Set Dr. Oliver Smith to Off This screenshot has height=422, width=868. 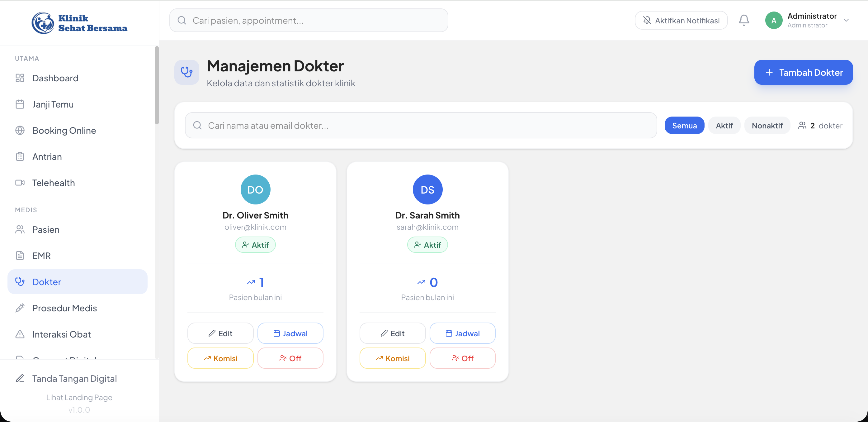pos(290,358)
